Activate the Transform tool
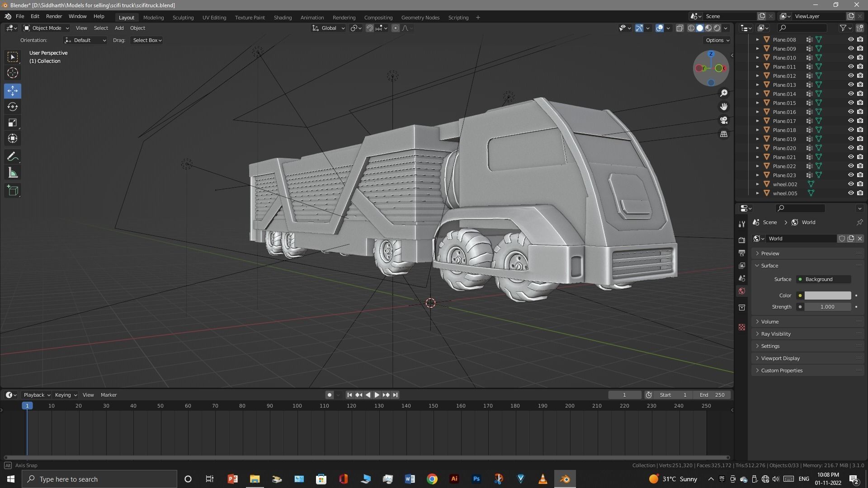Viewport: 868px width, 488px height. (x=13, y=138)
